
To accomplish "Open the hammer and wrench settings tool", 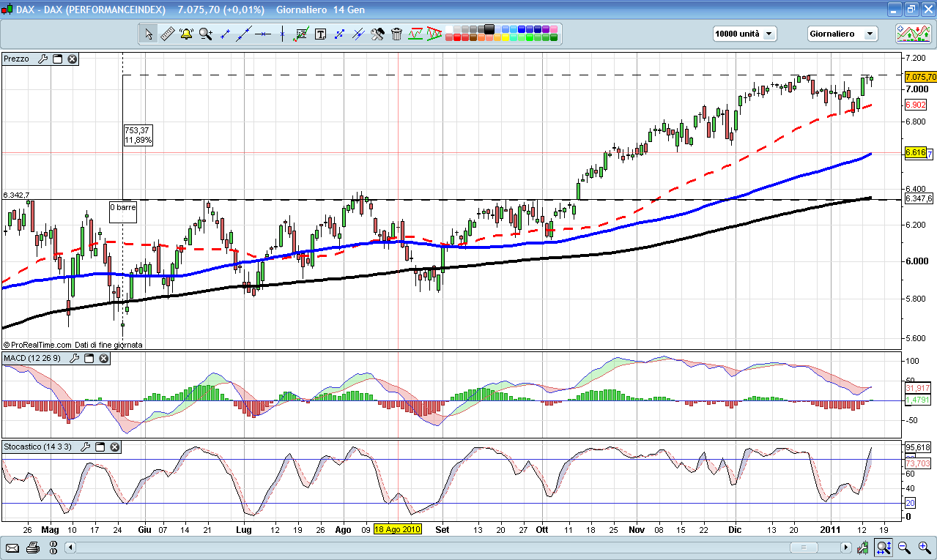I will point(377,34).
